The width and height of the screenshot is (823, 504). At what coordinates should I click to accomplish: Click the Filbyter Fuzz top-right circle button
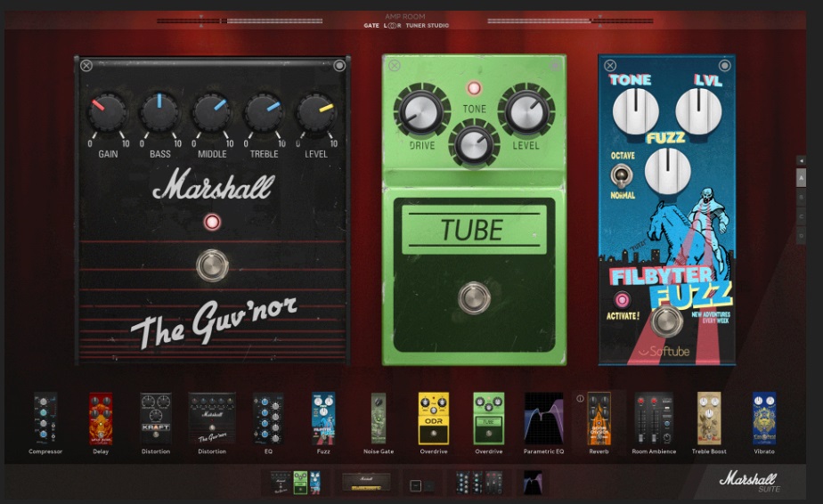coord(725,66)
